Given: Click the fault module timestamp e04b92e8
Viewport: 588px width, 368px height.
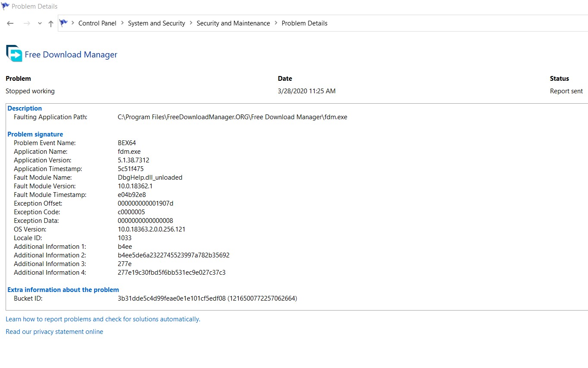Looking at the screenshot, I should point(132,195).
